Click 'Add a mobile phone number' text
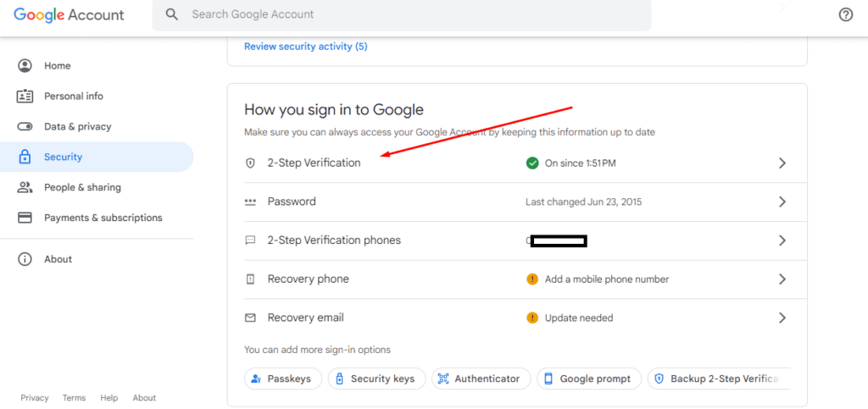 (607, 279)
